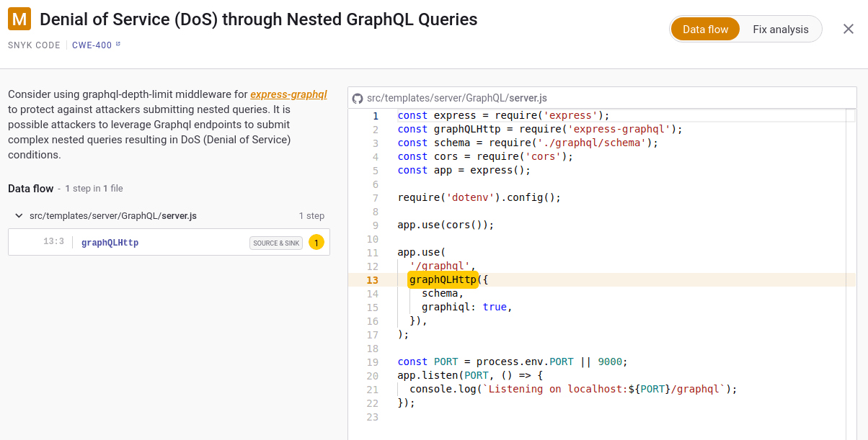This screenshot has height=440, width=868.
Task: Switch to the Fix analysis view
Action: (780, 29)
